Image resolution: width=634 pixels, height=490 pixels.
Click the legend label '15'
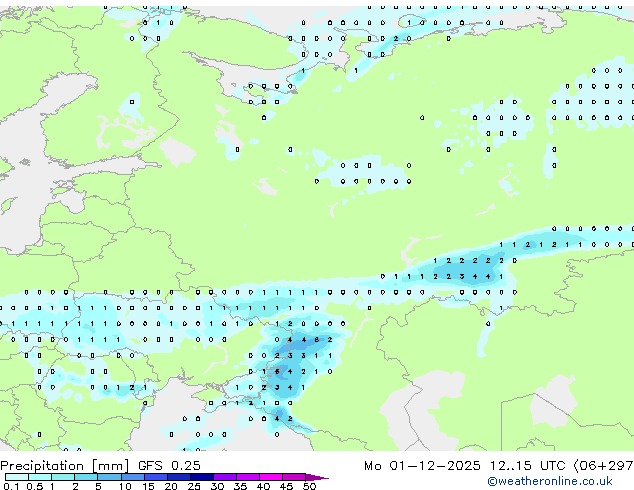pyautogui.click(x=148, y=486)
